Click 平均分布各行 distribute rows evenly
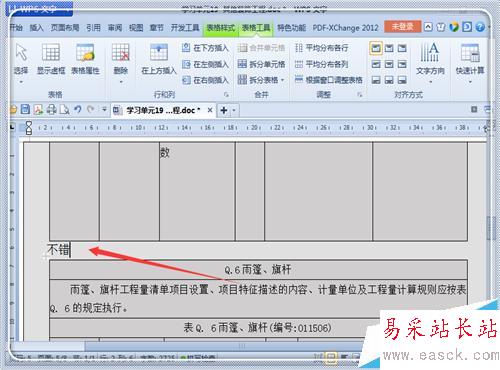 [x=322, y=48]
